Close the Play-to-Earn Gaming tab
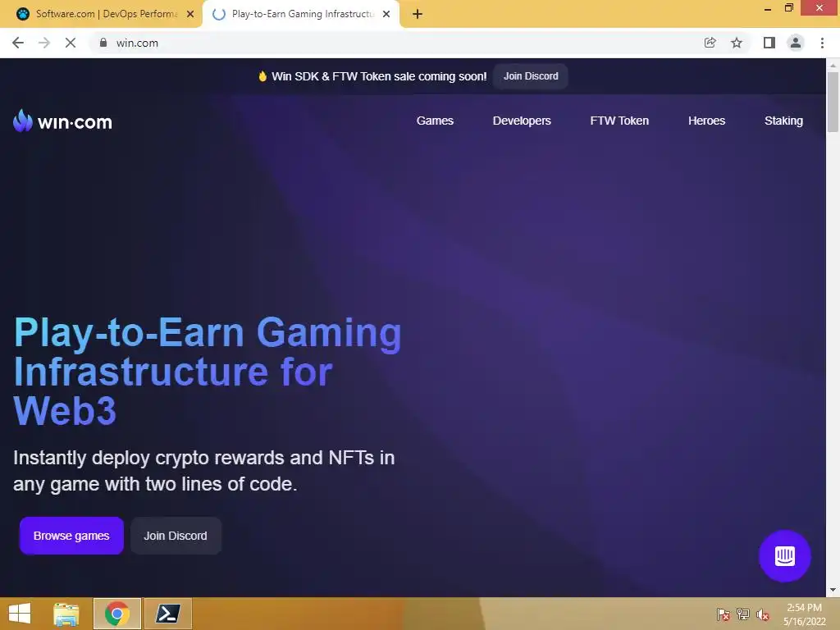Viewport: 840px width, 630px height. point(386,14)
